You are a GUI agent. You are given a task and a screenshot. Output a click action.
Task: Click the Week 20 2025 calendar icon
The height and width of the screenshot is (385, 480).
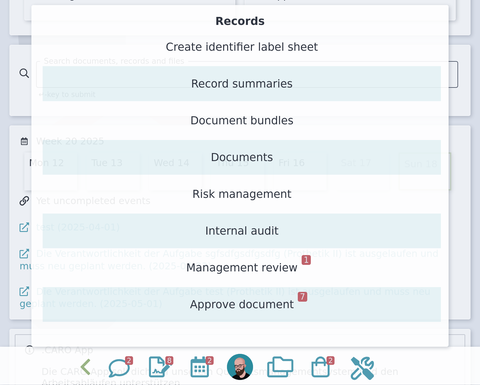(24, 141)
